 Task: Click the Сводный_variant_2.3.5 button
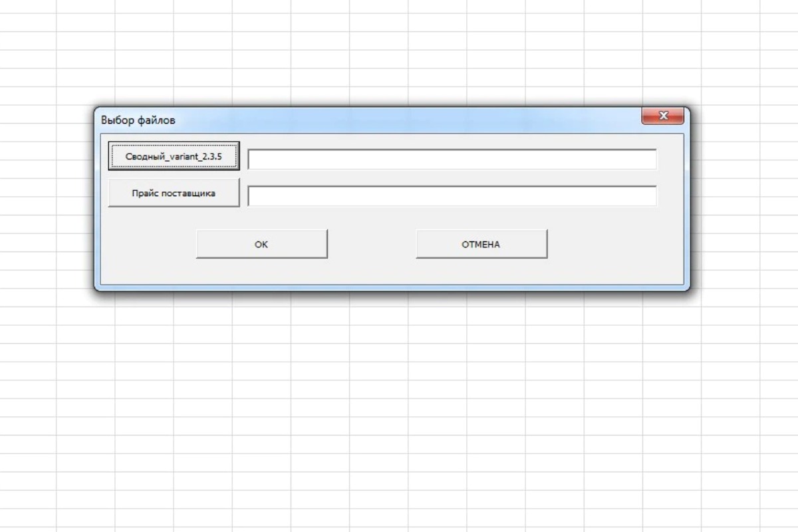(x=174, y=156)
